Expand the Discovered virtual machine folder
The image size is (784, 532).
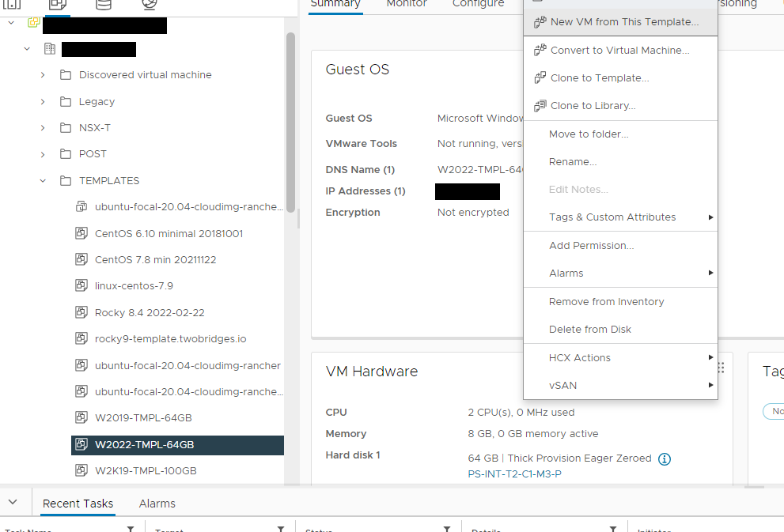pyautogui.click(x=43, y=75)
